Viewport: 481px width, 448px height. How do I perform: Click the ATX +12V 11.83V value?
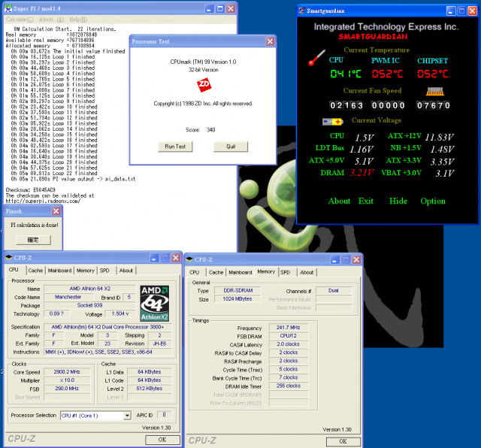[439, 137]
